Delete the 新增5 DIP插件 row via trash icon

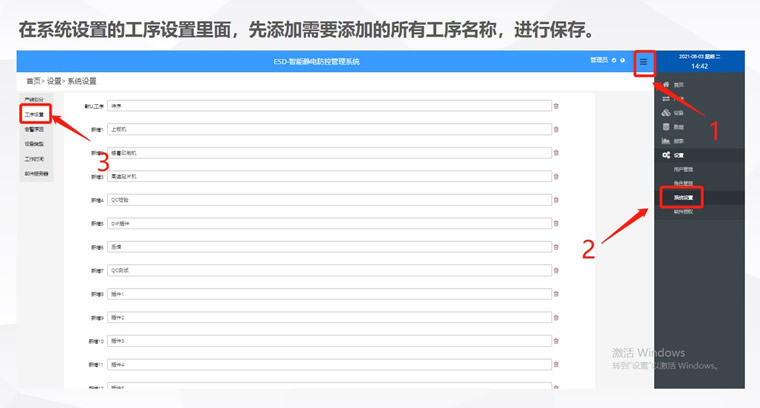click(x=556, y=223)
